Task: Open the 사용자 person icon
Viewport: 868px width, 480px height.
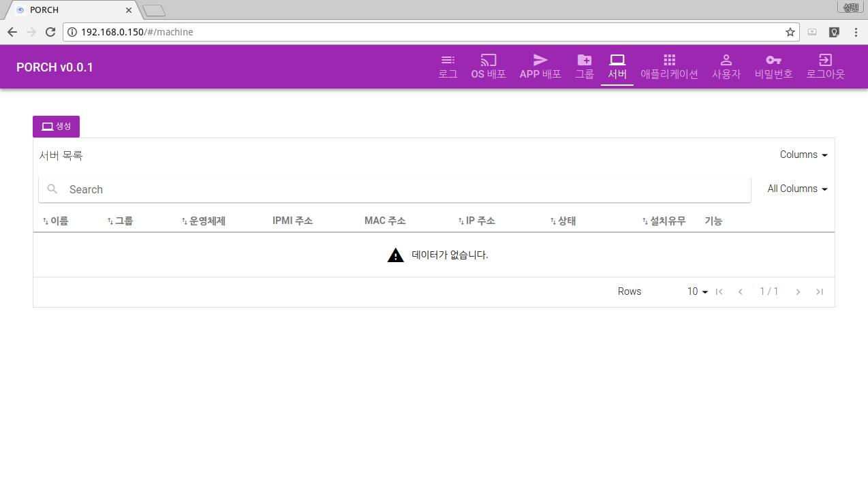Action: pyautogui.click(x=726, y=60)
